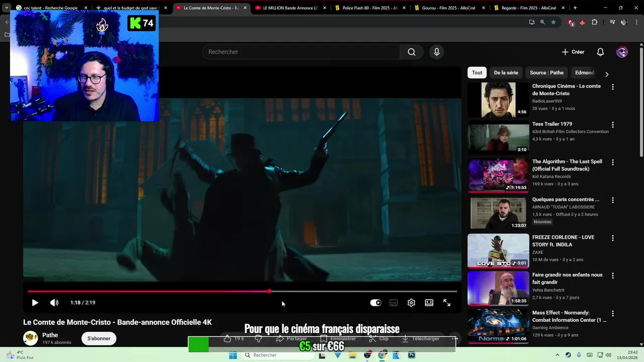Mute the video volume icon

(54, 303)
